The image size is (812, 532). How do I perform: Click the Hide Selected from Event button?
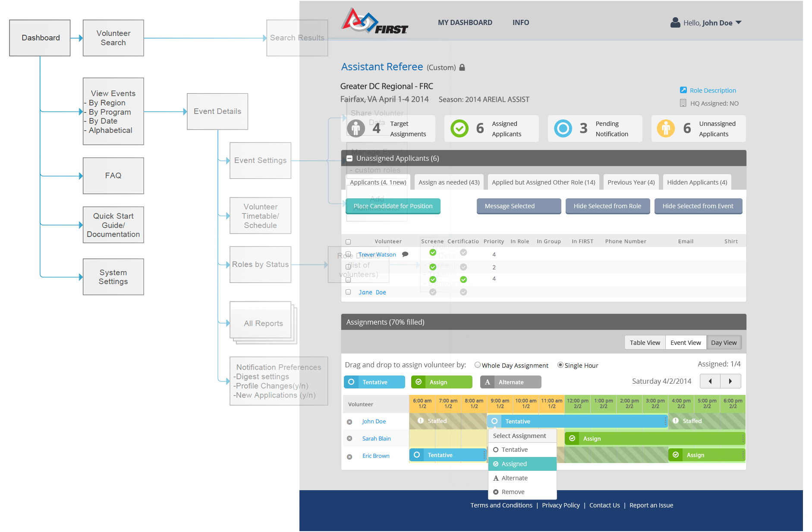click(x=698, y=206)
